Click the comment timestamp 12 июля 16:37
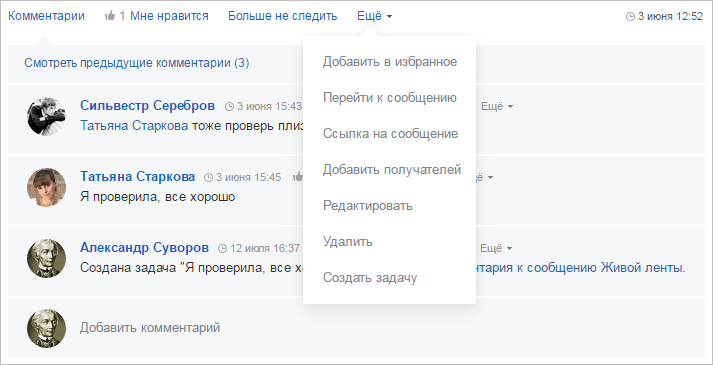 (265, 248)
